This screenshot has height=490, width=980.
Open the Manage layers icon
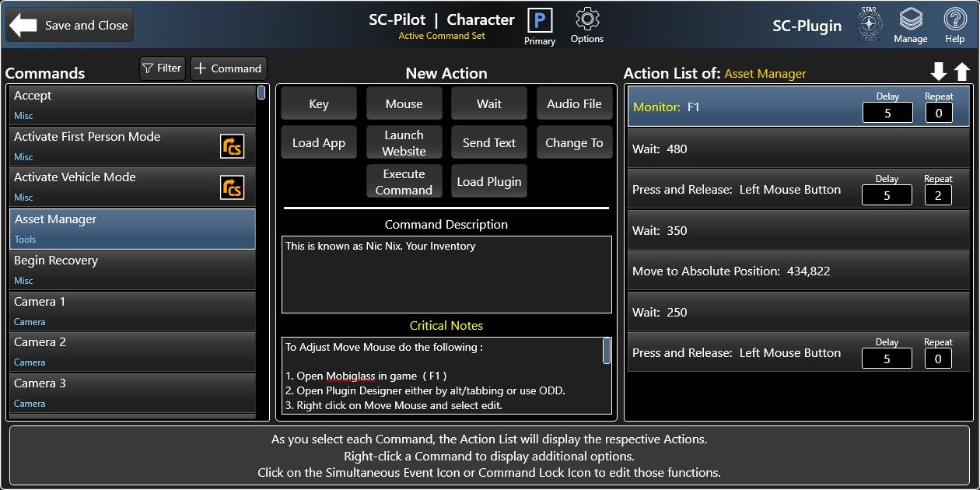coord(910,20)
